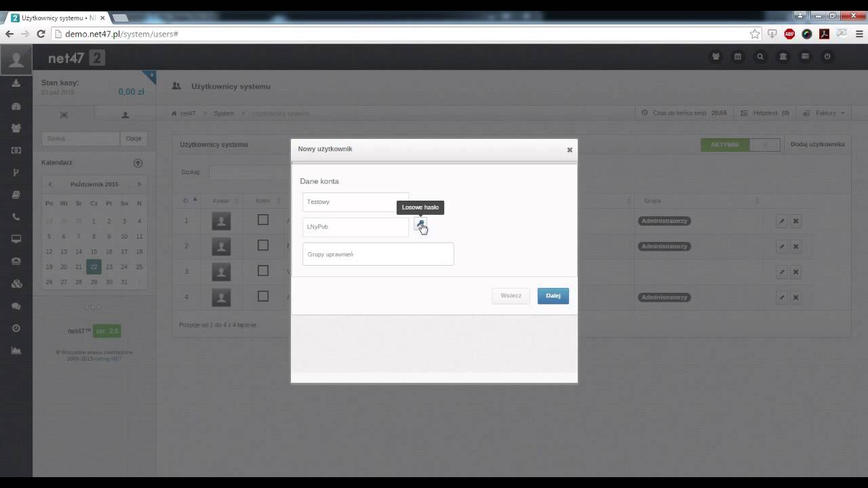Toggle the AKTYWNI switch
The image size is (868, 488).
click(741, 144)
